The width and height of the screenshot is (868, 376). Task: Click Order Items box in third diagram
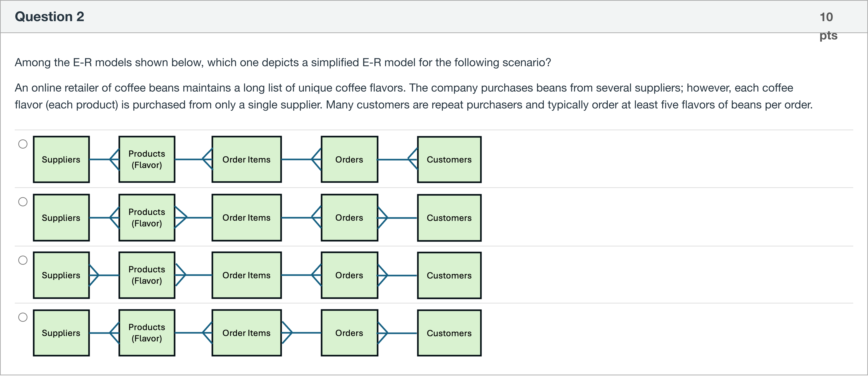247,275
